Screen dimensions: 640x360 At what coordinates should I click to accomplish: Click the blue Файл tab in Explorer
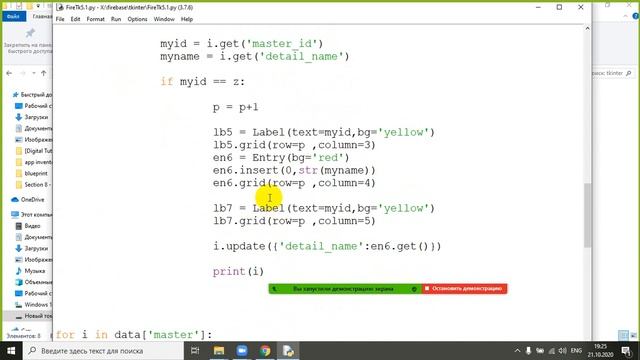click(14, 16)
